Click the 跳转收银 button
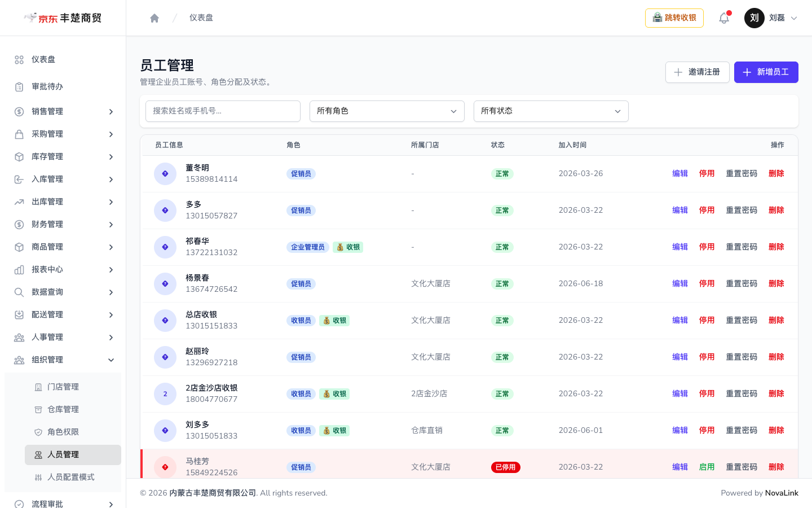 [674, 18]
